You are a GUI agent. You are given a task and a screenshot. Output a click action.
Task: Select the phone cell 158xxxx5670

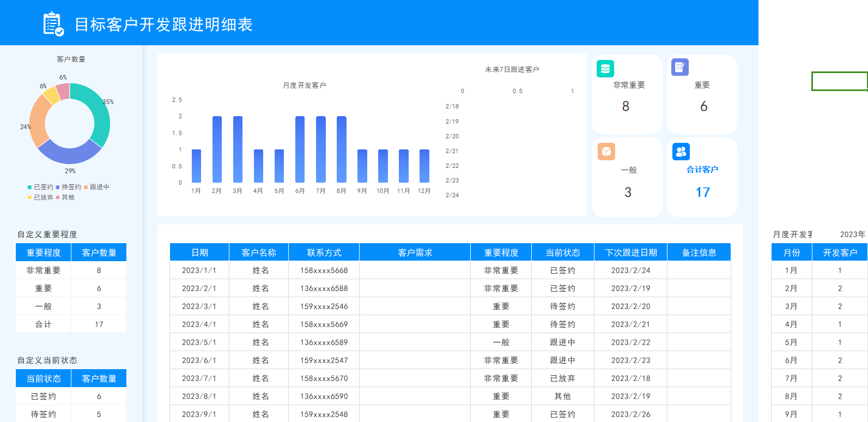[x=324, y=378]
